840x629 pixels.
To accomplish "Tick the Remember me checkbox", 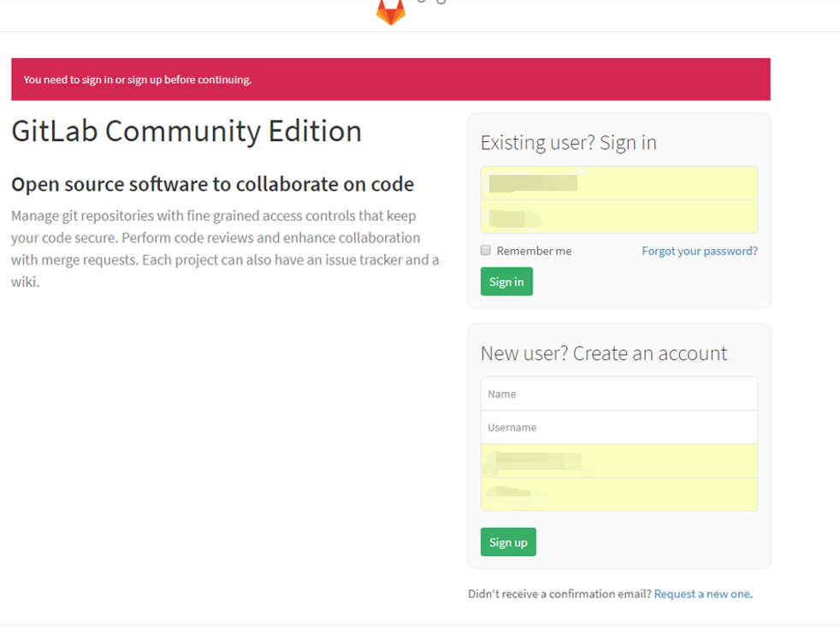I will [x=485, y=250].
